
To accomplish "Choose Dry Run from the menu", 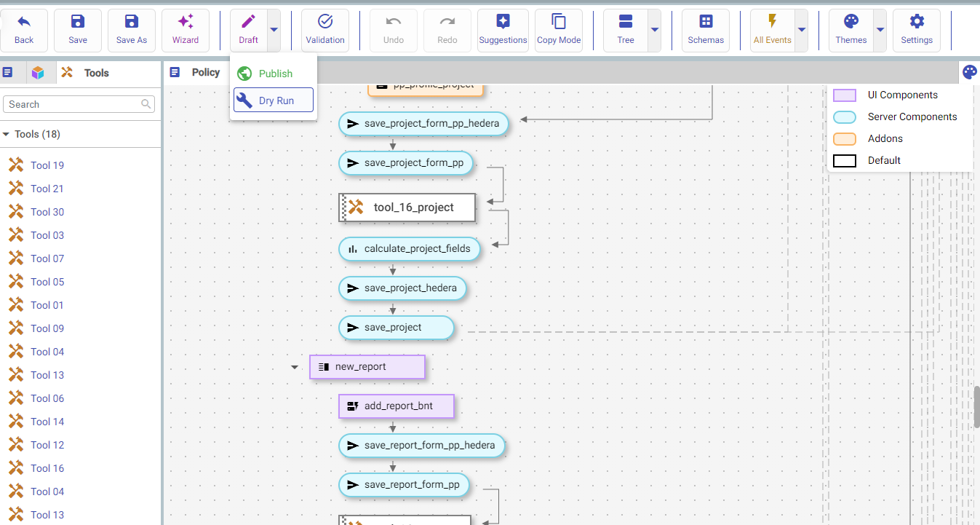I will pos(274,100).
